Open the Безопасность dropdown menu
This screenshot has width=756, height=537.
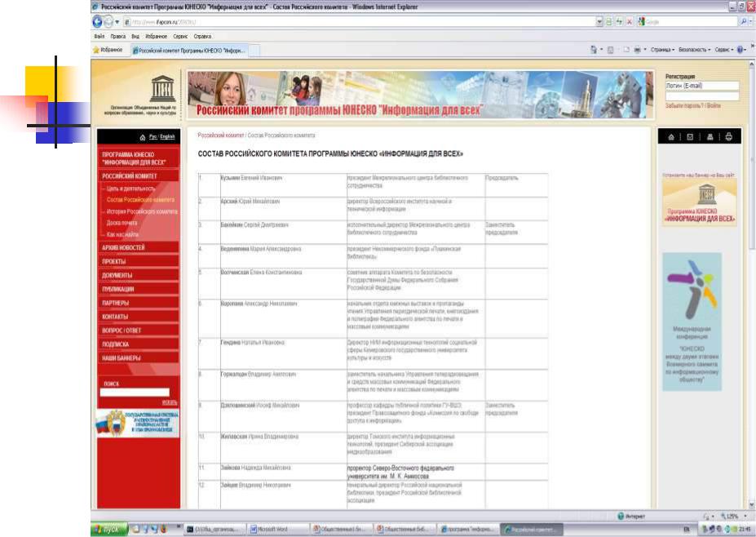694,50
